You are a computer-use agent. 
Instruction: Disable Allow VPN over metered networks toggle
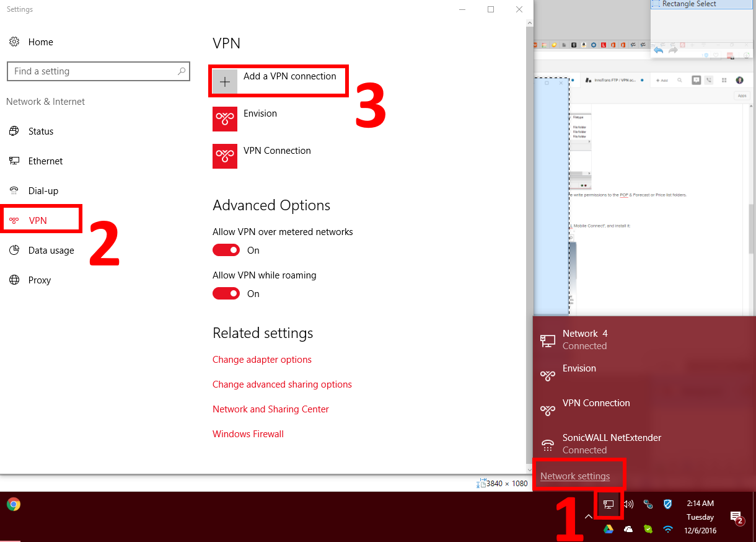226,250
